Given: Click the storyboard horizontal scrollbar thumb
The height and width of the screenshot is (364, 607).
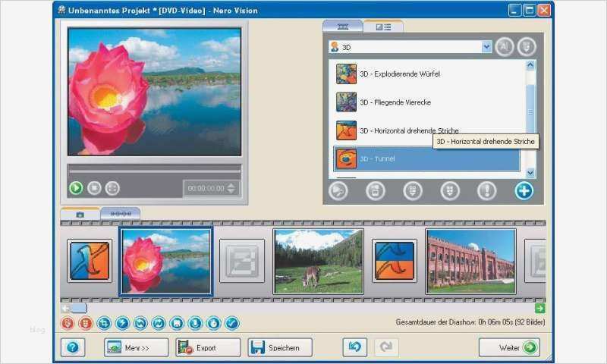Looking at the screenshot, I should pyautogui.click(x=79, y=309).
